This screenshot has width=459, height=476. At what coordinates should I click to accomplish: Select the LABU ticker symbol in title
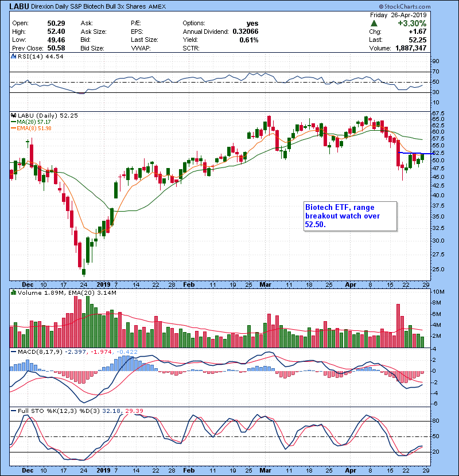(x=19, y=6)
